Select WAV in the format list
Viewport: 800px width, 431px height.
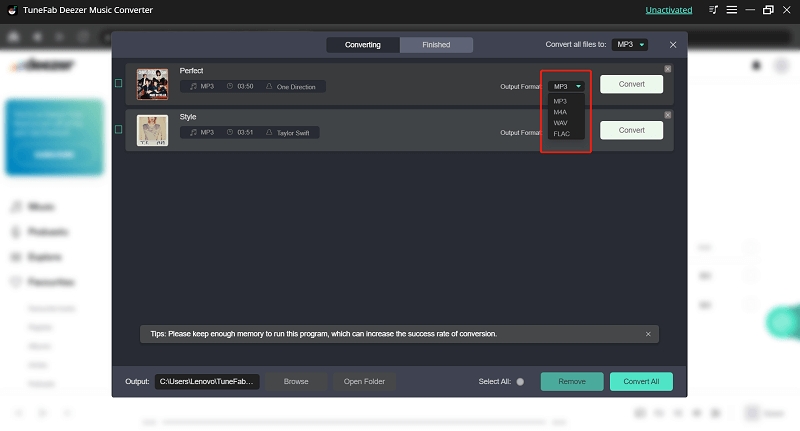click(561, 123)
